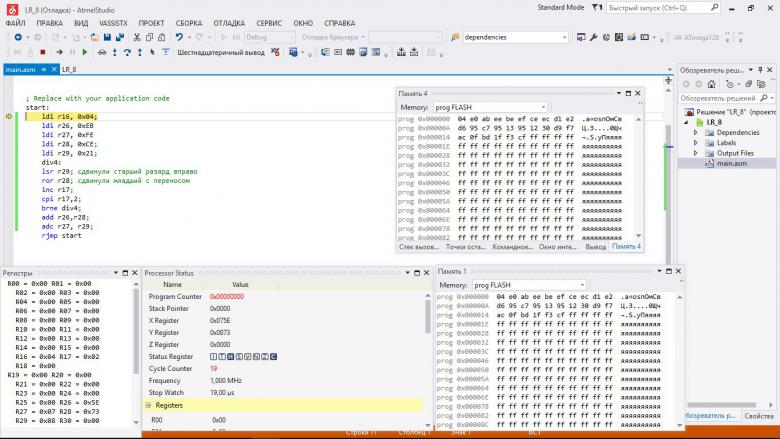Select main.asm in Solution Explorer
This screenshot has width=780, height=439.
(x=731, y=163)
